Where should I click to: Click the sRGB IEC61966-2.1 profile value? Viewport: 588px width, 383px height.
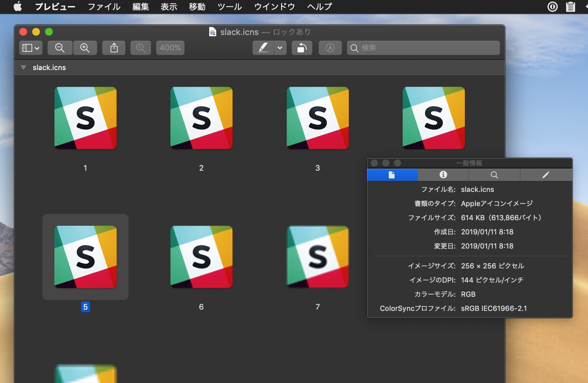(494, 309)
